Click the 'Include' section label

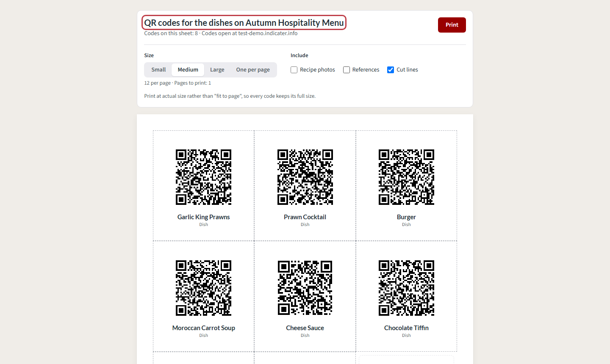pos(299,55)
